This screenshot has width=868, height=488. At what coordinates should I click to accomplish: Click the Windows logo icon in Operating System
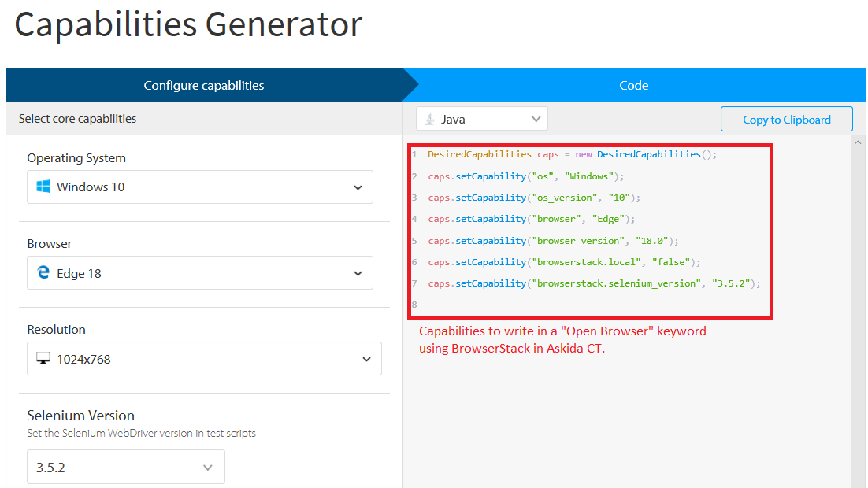click(x=43, y=187)
